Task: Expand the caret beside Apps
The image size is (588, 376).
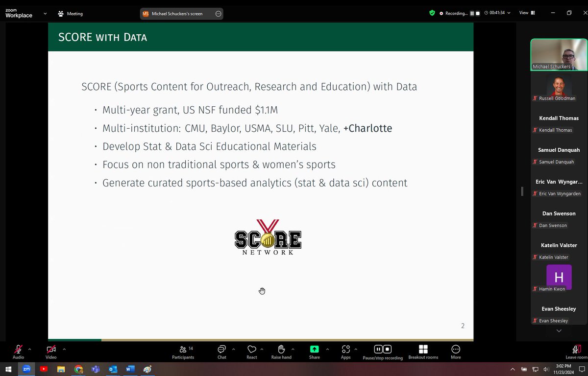Action: click(x=356, y=349)
